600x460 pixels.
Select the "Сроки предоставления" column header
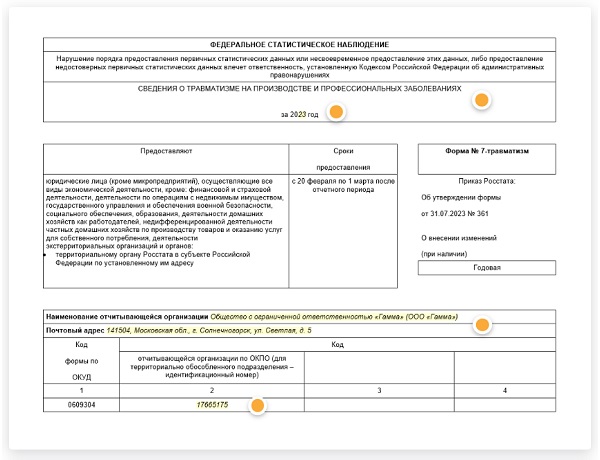343,159
